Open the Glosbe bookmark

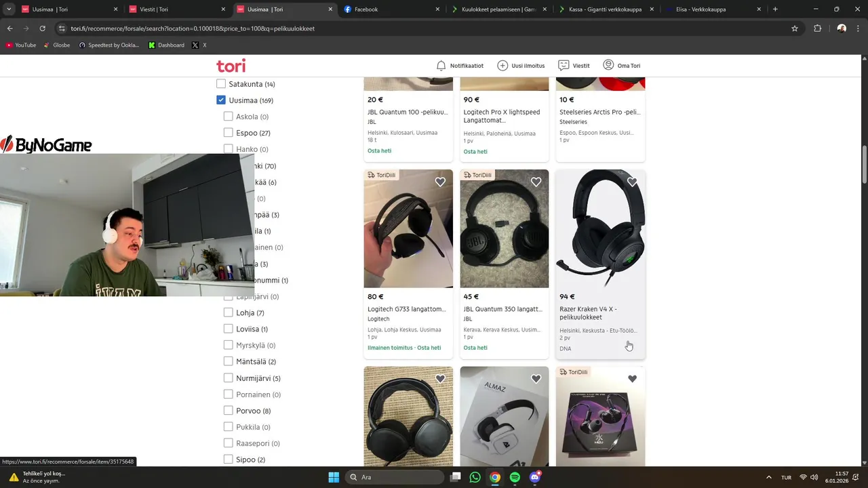tap(56, 45)
